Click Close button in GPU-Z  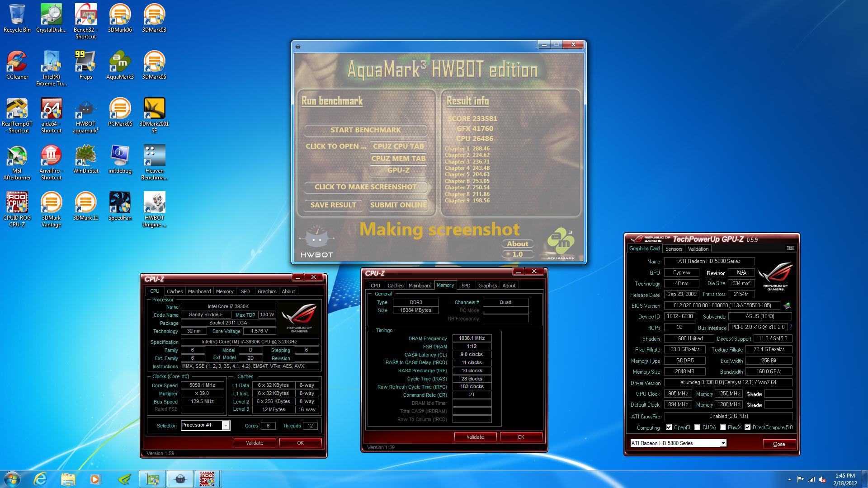(x=779, y=444)
